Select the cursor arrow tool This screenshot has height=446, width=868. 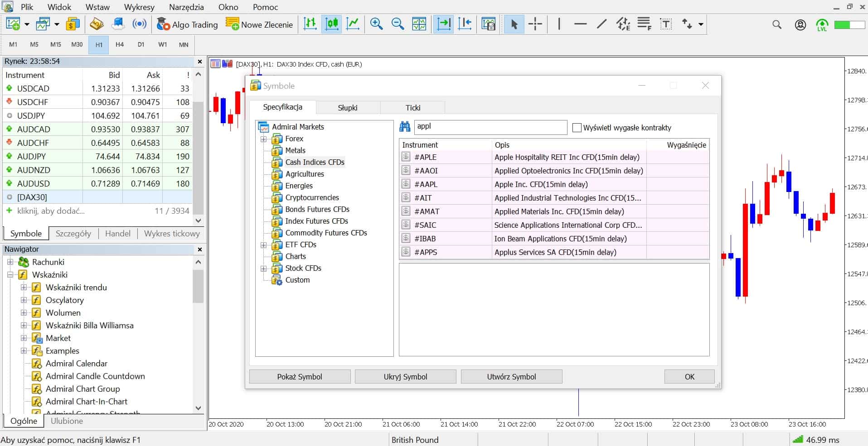pyautogui.click(x=514, y=24)
